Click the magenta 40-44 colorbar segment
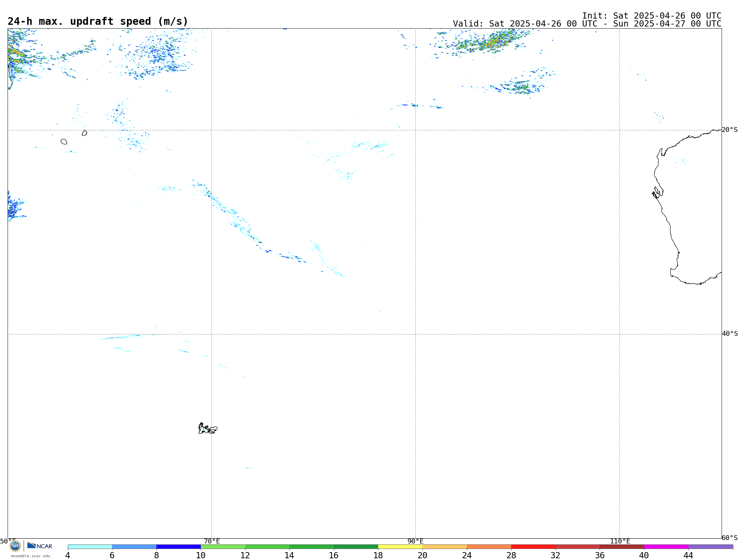Image resolution: width=744 pixels, height=560 pixels. [666, 547]
